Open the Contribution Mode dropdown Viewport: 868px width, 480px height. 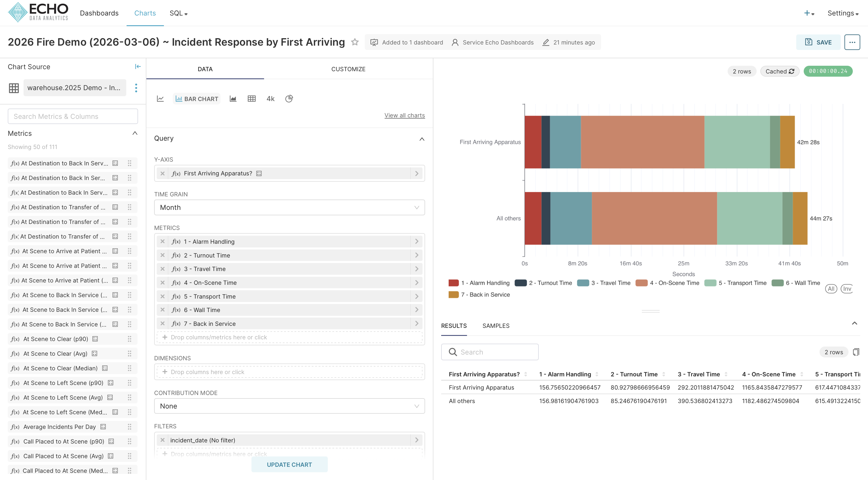point(289,406)
